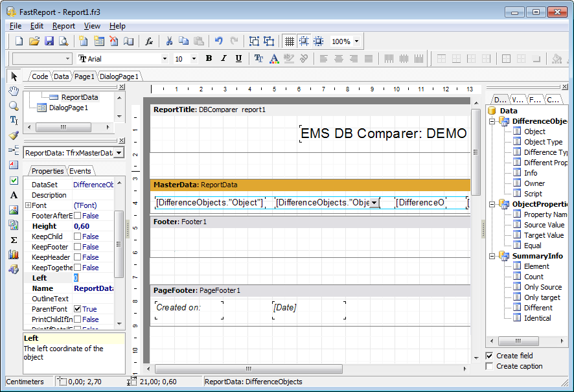Open print preview icon

pos(63,41)
